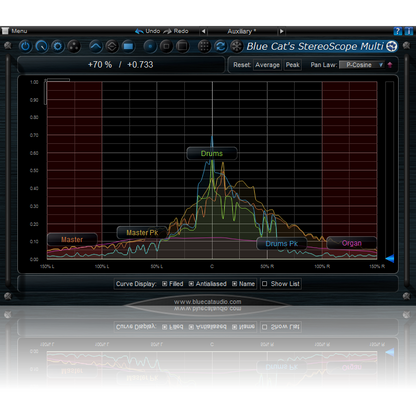Click the blue triangle zoom slider handle
Screen dimensions: 416x416
390,258
